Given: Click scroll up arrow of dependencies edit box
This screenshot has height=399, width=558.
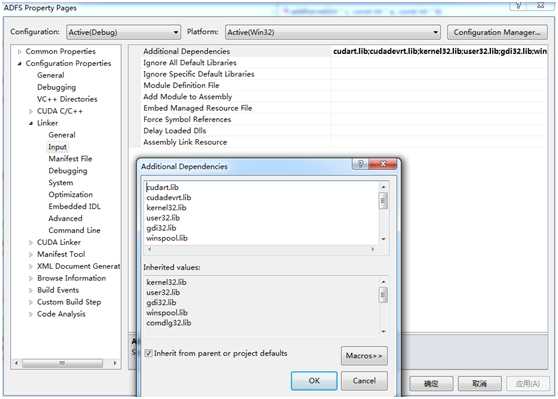Looking at the screenshot, I should tap(383, 187).
